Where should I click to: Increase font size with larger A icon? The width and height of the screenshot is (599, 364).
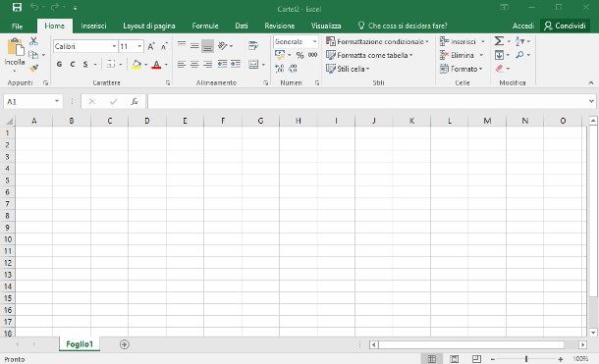click(151, 46)
